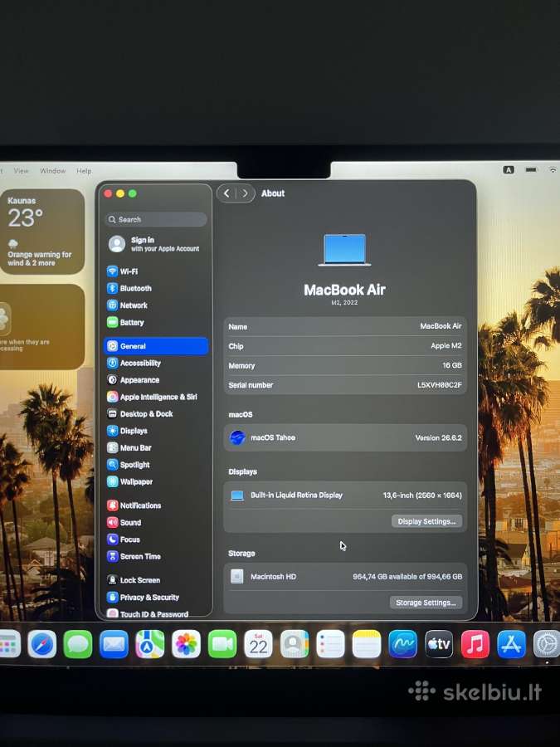Viewport: 560px width, 747px height.
Task: Open Mail from the Dock
Action: coord(114,644)
